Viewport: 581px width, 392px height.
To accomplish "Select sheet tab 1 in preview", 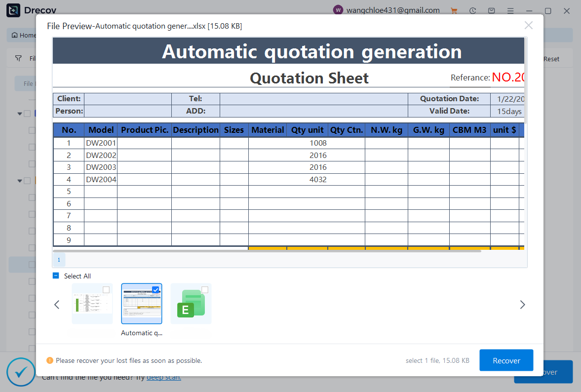I will click(59, 260).
